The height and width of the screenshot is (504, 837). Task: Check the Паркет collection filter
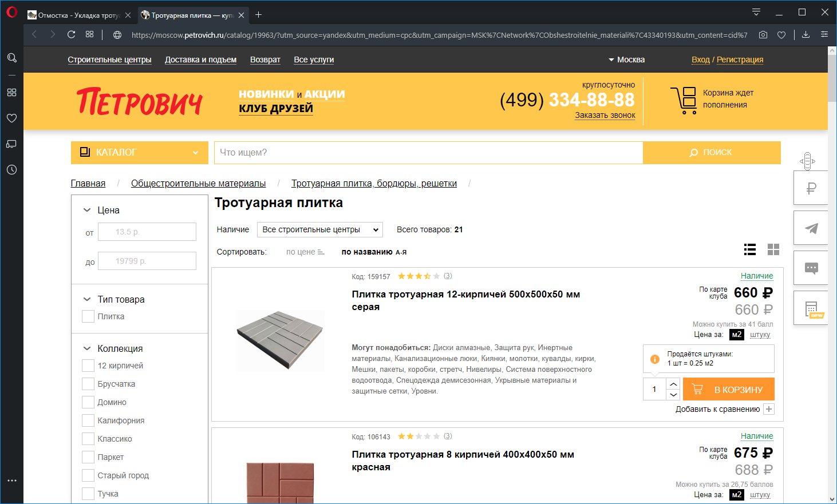coord(88,457)
